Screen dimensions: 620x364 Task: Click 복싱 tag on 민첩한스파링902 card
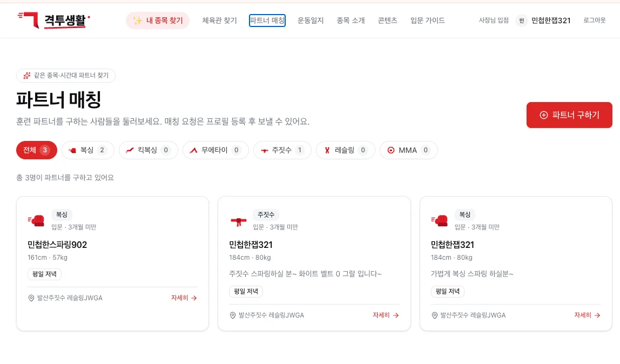click(62, 214)
